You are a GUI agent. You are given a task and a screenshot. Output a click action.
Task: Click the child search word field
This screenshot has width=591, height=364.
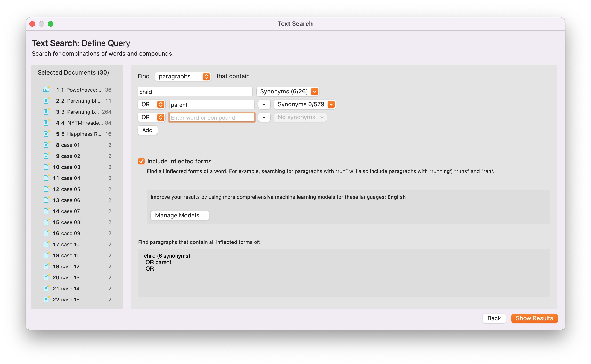point(195,92)
